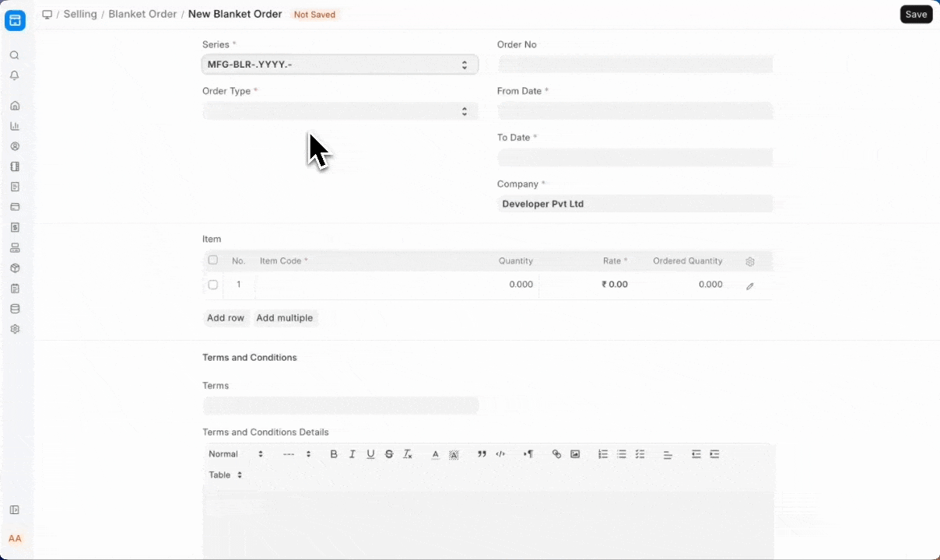Navigate to Selling breadcrumb
940x560 pixels.
click(x=80, y=14)
